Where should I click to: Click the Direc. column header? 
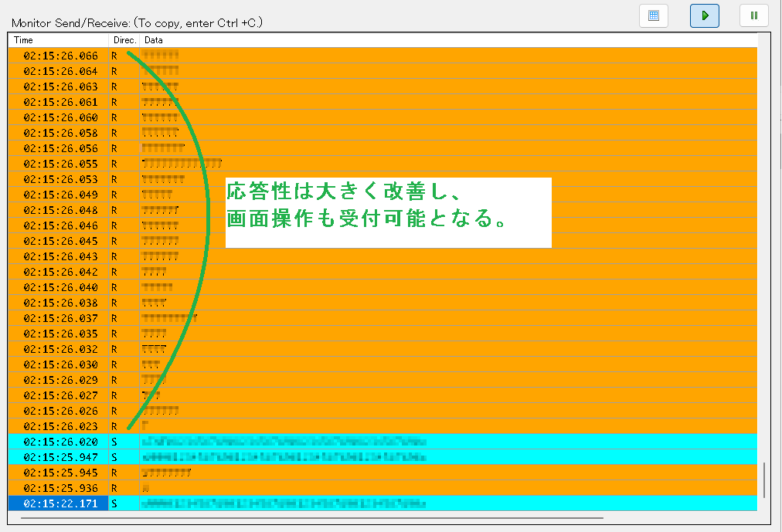(x=123, y=40)
